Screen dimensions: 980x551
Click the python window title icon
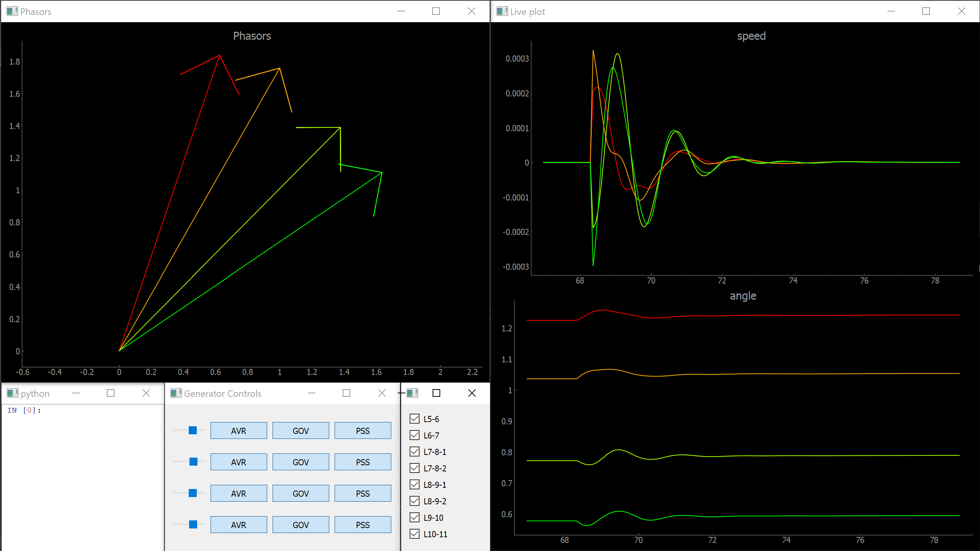click(x=12, y=393)
